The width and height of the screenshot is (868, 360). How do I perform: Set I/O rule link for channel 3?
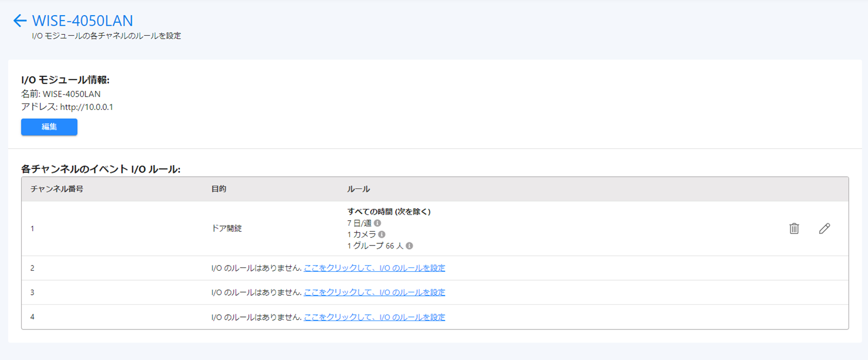point(375,292)
